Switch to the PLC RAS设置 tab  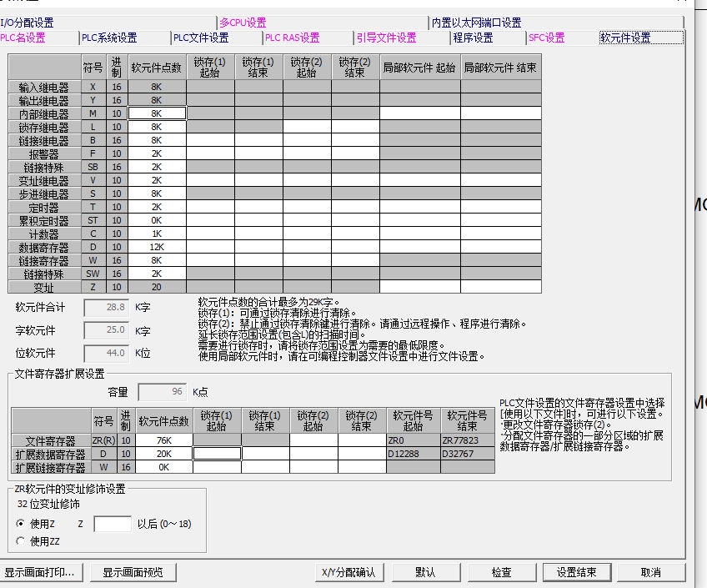(x=292, y=38)
